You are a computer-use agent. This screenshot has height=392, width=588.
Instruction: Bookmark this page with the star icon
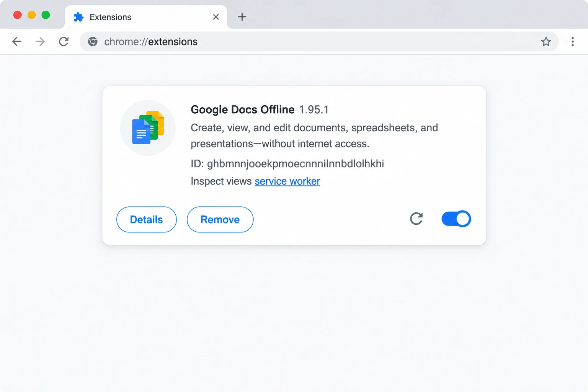click(x=546, y=41)
